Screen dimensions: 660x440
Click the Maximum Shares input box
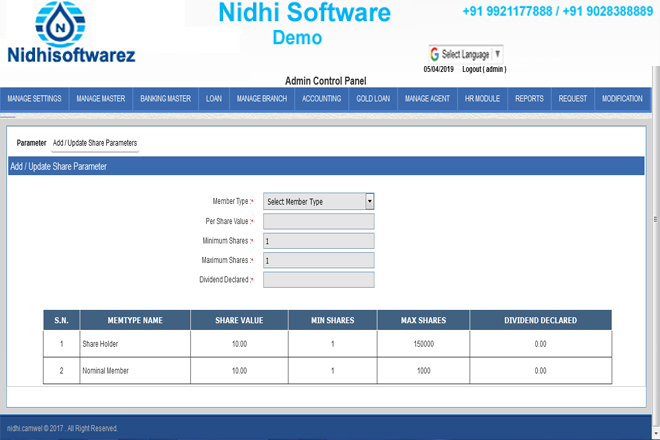(x=318, y=260)
